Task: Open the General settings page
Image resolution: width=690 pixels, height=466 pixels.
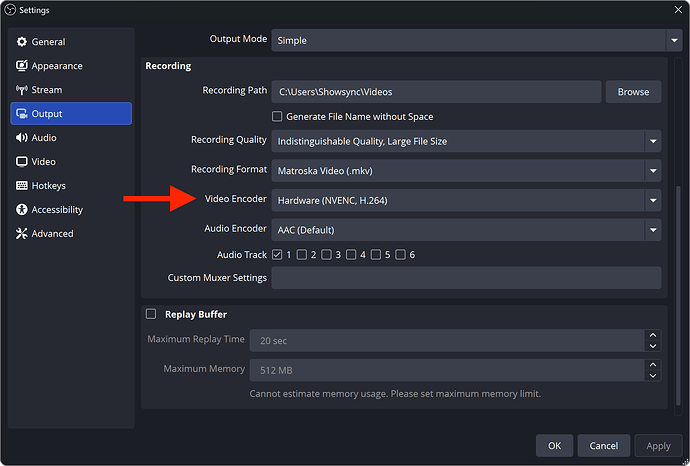Action: pos(71,42)
